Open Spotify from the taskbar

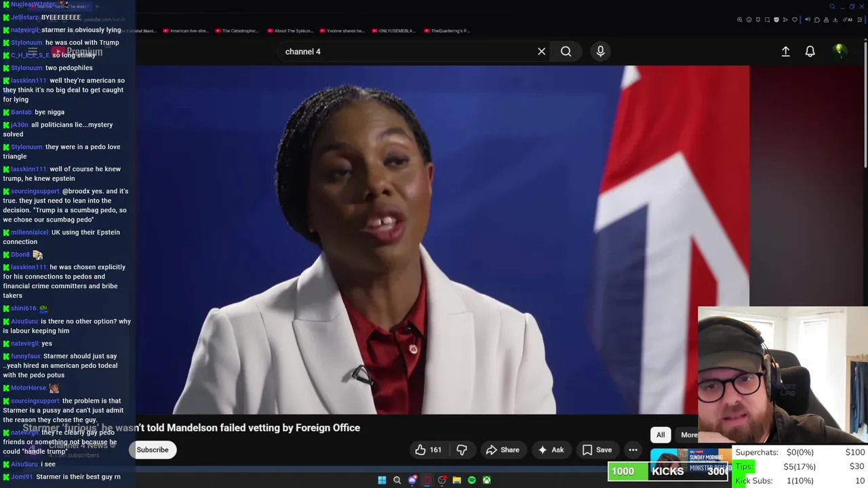(x=471, y=480)
